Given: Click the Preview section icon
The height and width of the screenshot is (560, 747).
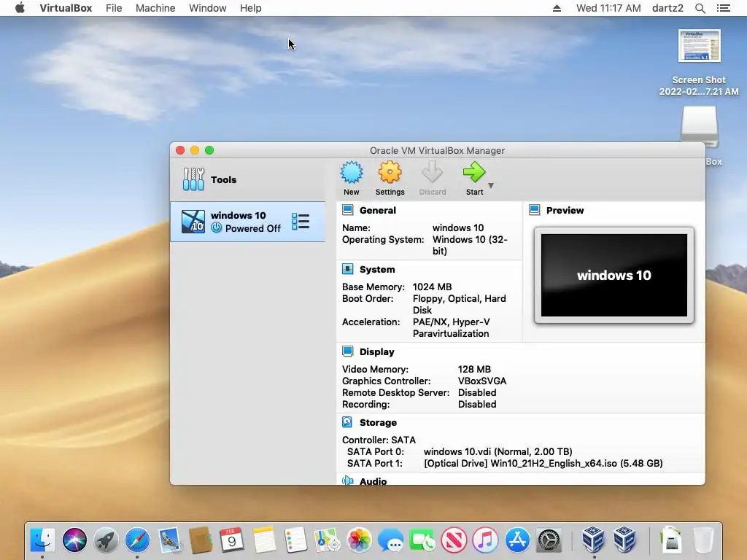Looking at the screenshot, I should [535, 210].
